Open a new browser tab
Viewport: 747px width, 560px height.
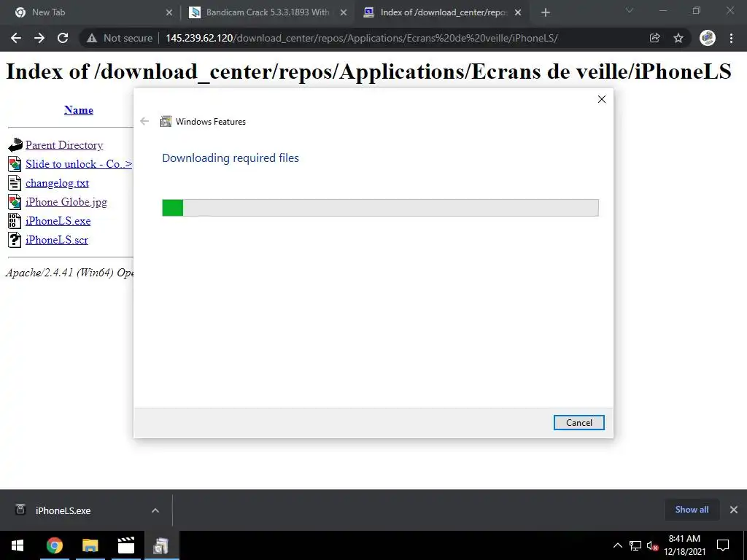546,12
